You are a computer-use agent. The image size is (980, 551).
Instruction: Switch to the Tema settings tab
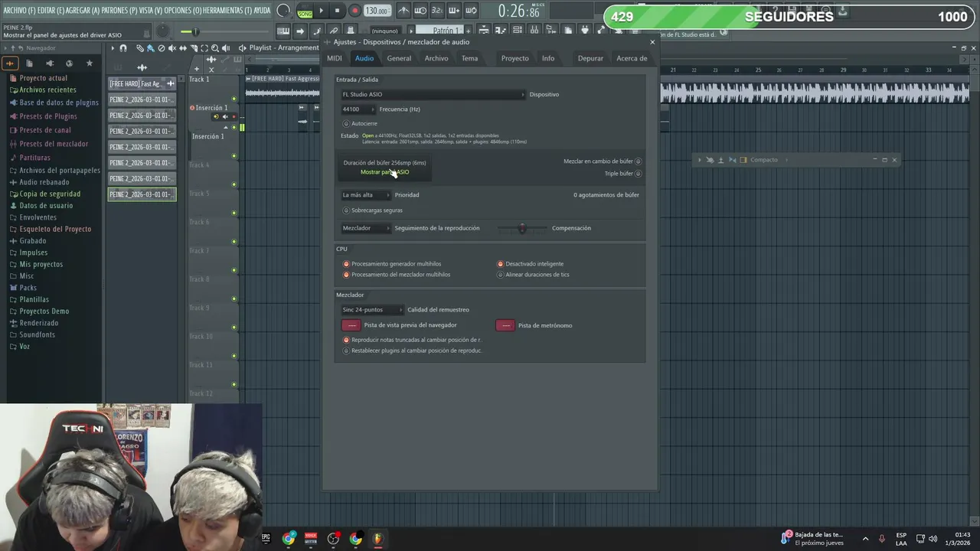click(469, 58)
